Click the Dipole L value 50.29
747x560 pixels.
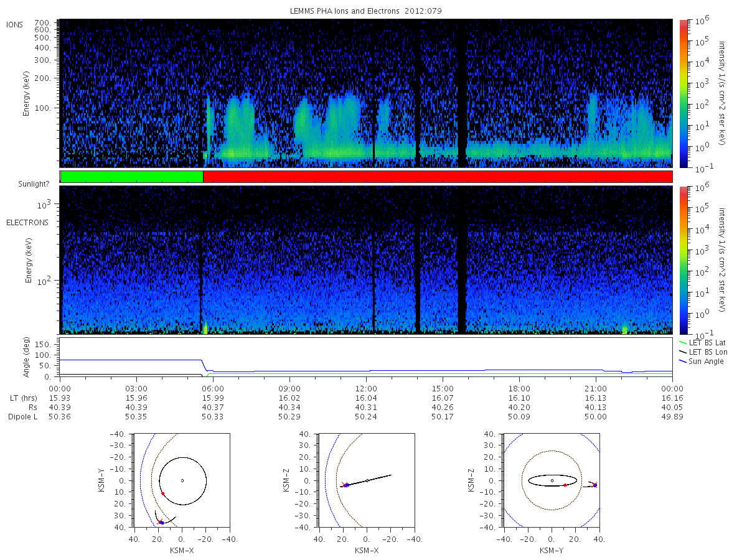[289, 416]
